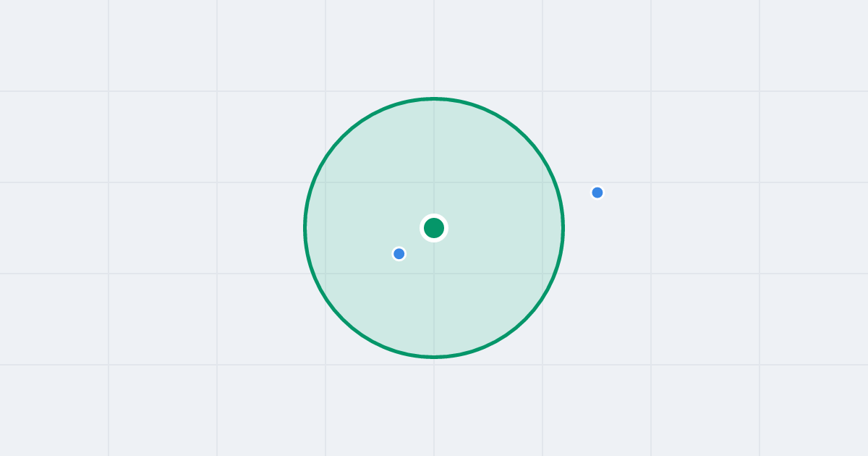Screen dimensions: 868x456
Task: Click the topmost point of the circle outline
Action: [x=434, y=98]
